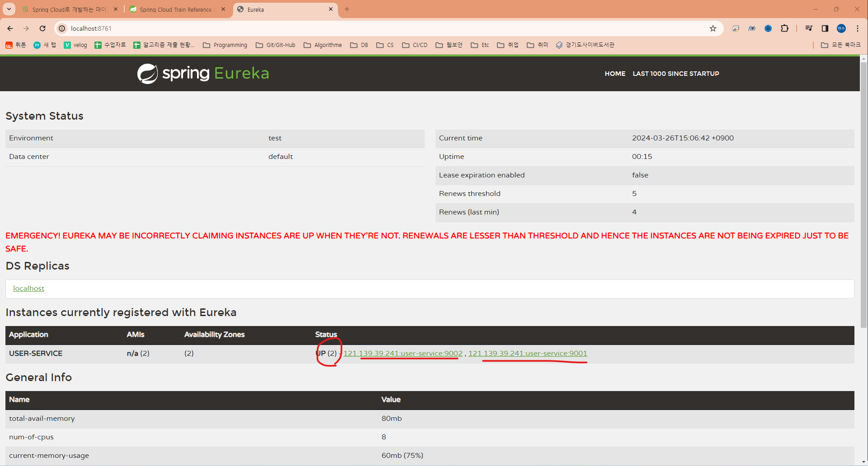Screen dimensions: 868x466
Task: Expand the Etc bookmark folder
Action: point(480,45)
